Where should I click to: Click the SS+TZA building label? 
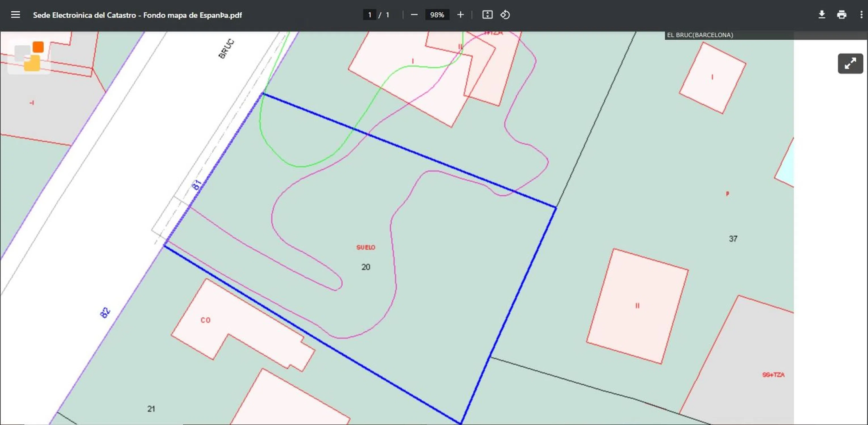click(x=773, y=375)
